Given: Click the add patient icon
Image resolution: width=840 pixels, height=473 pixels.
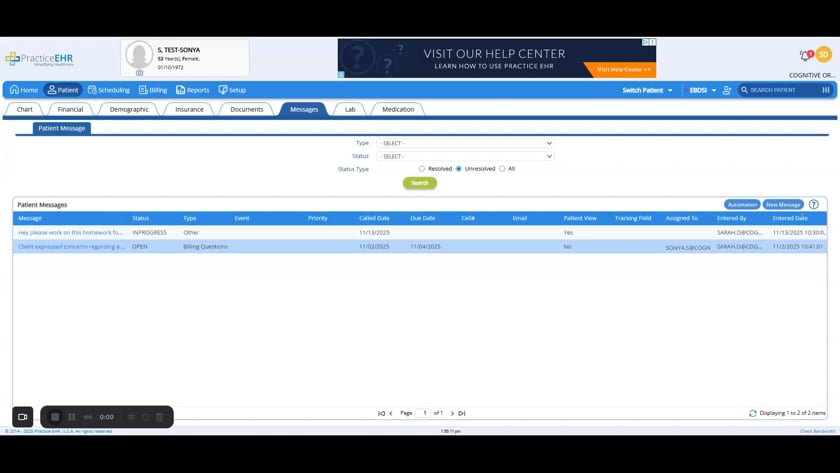Looking at the screenshot, I should [727, 90].
